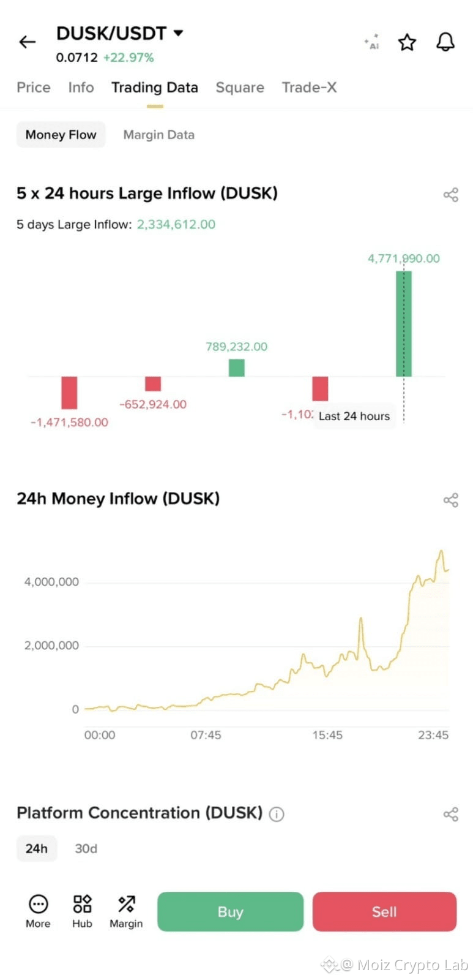Select the 30d concentration period

[86, 848]
